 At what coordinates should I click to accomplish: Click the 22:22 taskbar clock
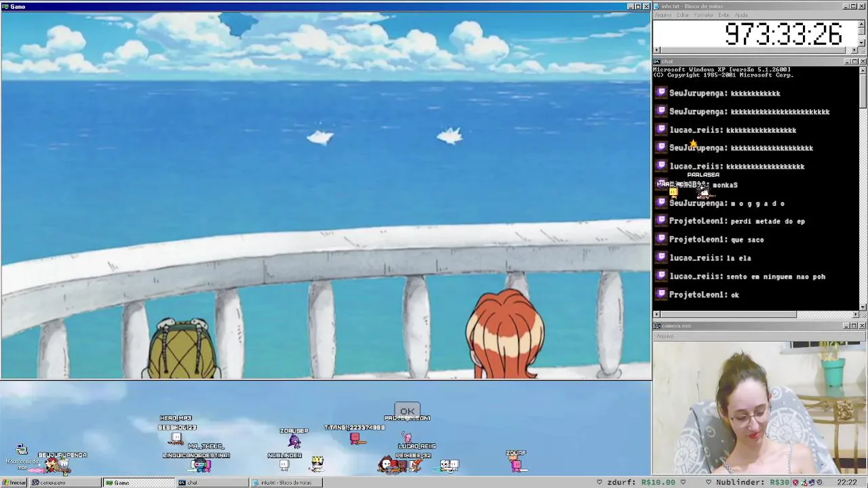(x=846, y=483)
